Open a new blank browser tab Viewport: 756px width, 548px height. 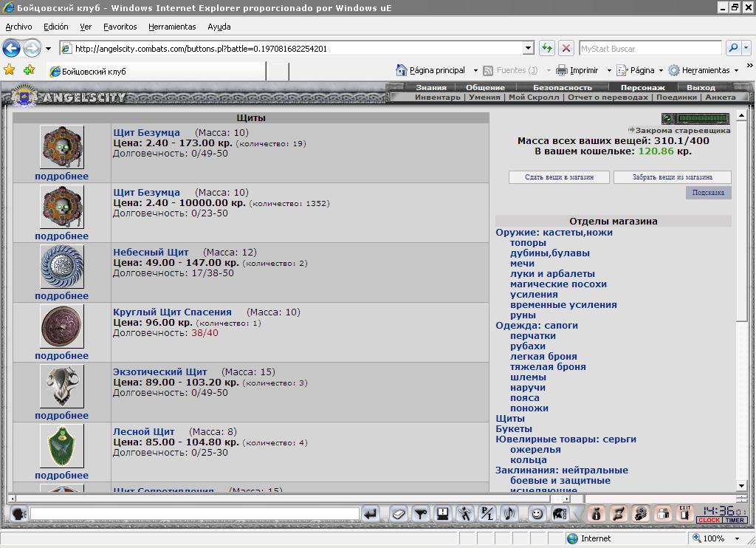(x=278, y=72)
